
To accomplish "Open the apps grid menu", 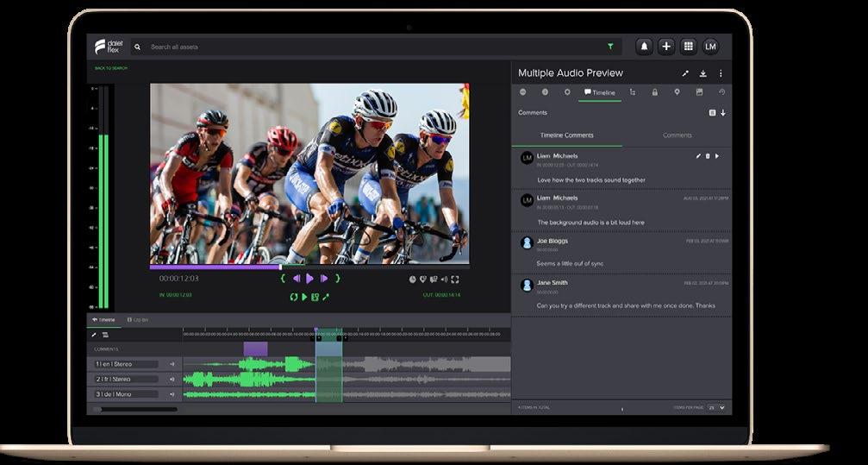I will (x=688, y=47).
